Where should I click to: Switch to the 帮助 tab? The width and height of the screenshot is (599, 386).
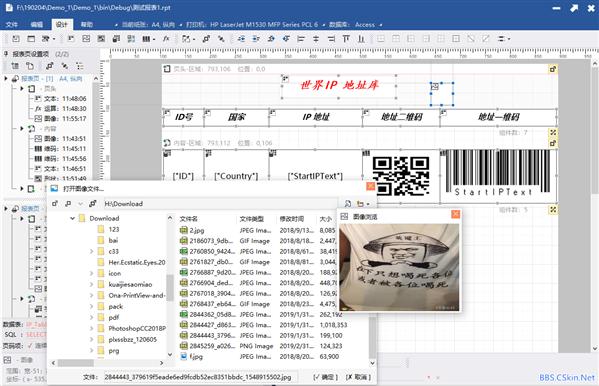pyautogui.click(x=87, y=24)
